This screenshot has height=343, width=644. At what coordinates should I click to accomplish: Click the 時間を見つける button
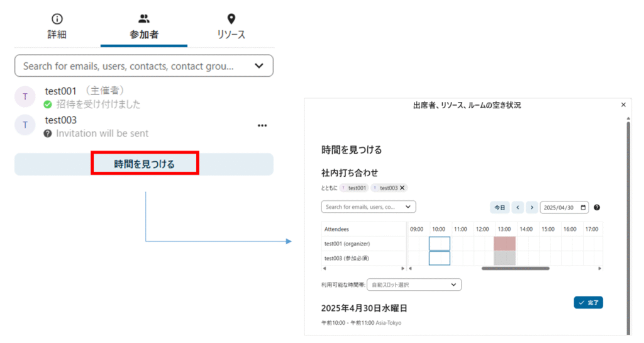(x=144, y=164)
